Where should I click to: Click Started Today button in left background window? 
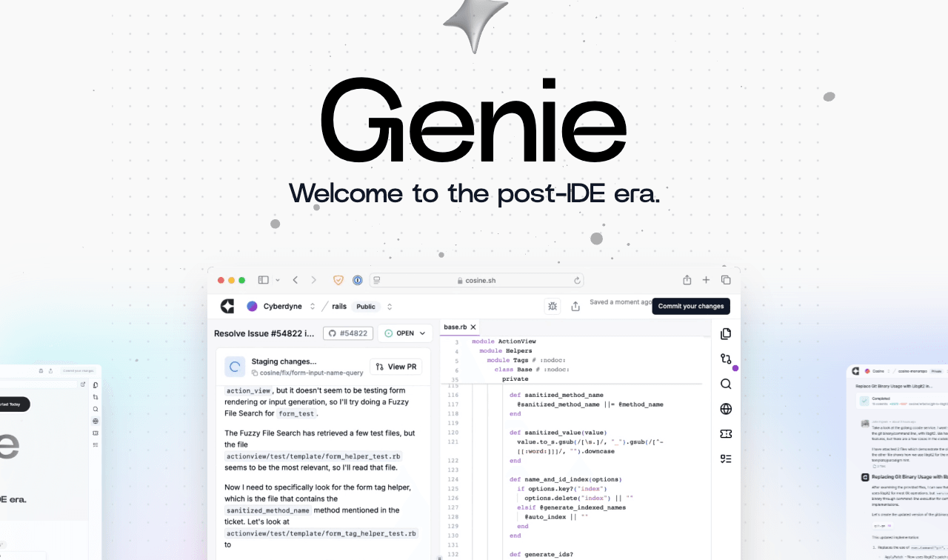(14, 404)
